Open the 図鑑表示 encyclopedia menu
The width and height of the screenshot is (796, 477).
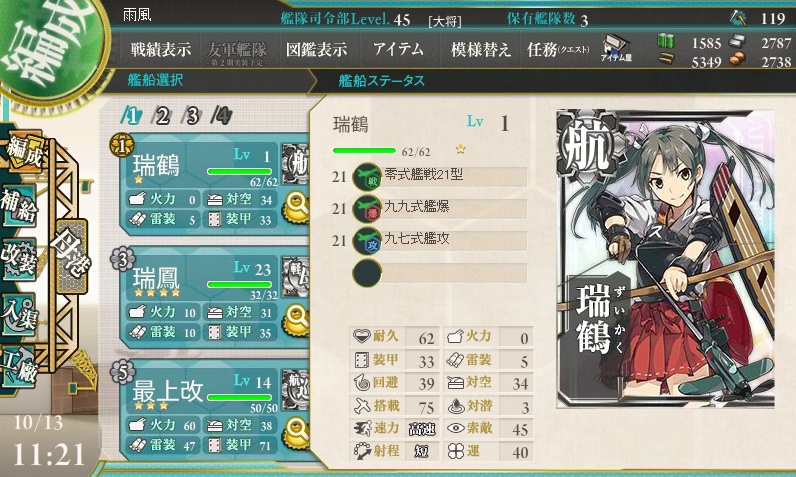tap(316, 49)
